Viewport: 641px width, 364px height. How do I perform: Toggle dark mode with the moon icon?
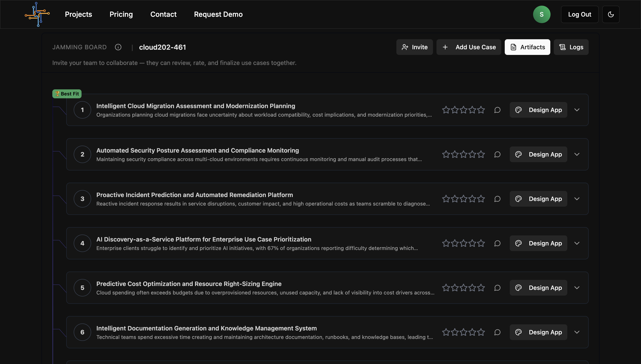point(610,14)
